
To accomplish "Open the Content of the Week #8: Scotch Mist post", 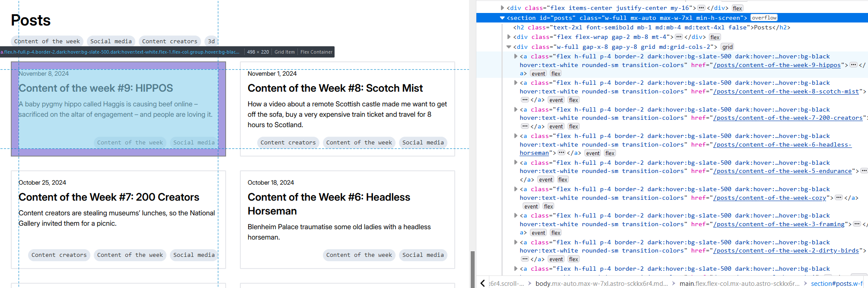I will (x=335, y=88).
